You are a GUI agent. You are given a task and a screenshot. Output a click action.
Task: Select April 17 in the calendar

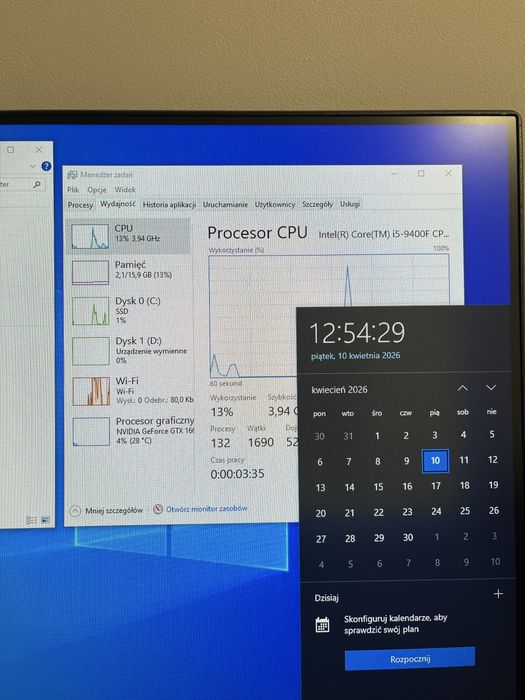436,486
